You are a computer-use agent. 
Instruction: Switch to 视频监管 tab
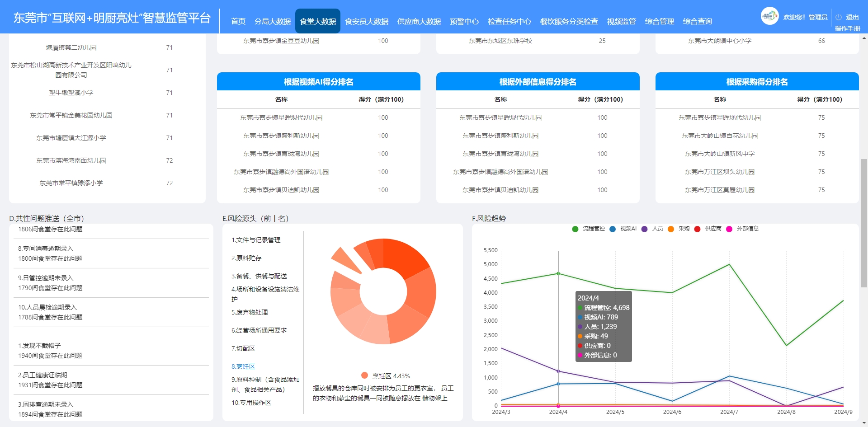[622, 21]
